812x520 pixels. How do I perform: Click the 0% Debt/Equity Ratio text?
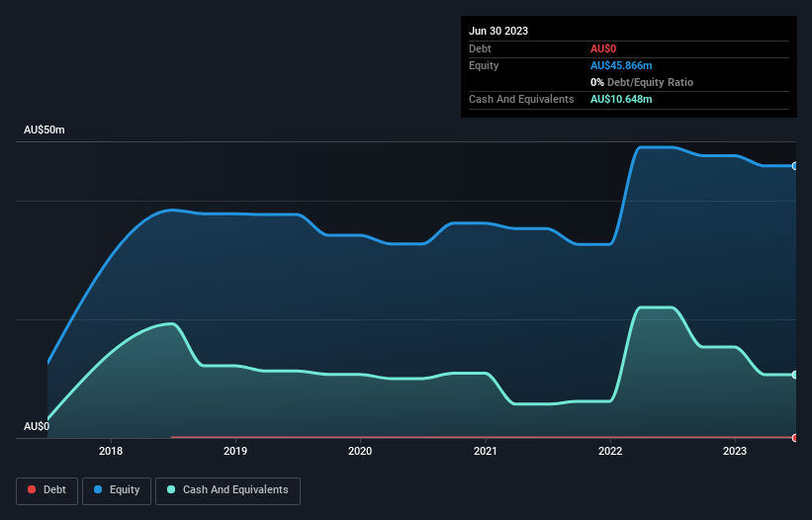coord(642,82)
